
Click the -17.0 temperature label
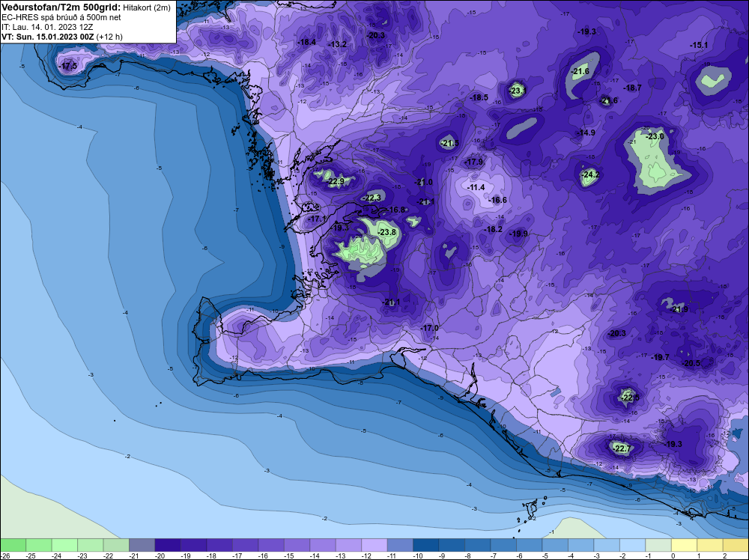pos(430,328)
